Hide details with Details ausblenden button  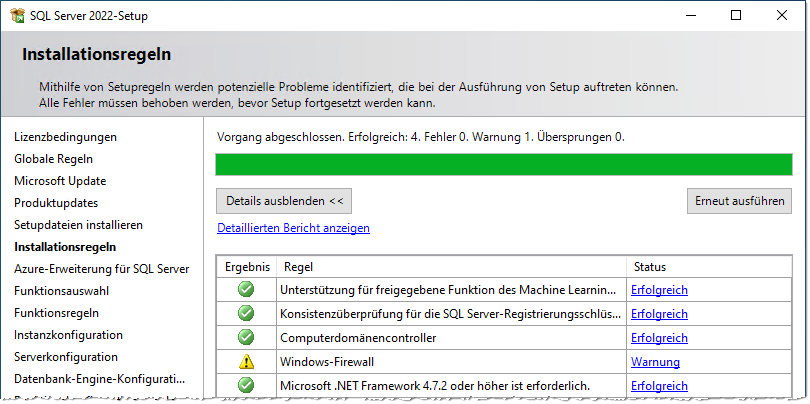(x=284, y=201)
